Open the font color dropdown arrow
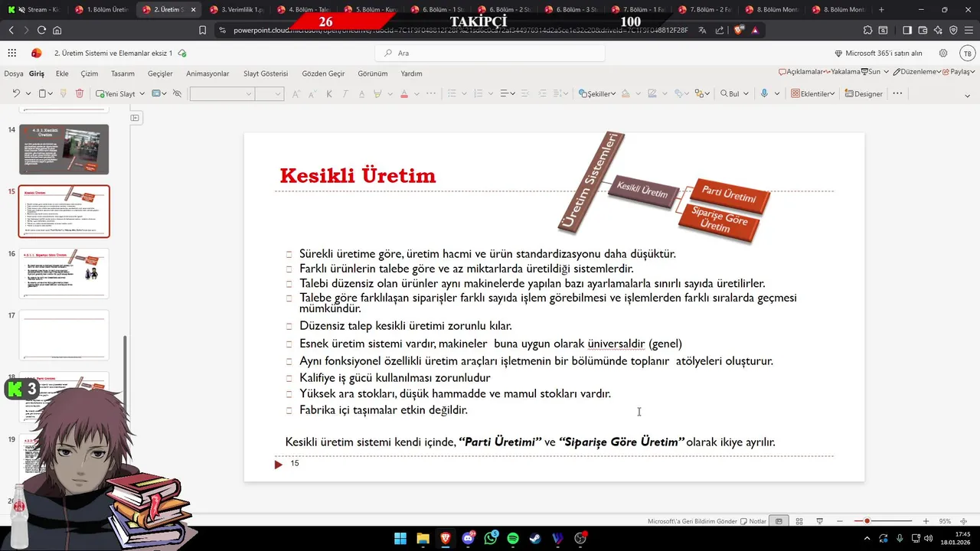 [416, 93]
